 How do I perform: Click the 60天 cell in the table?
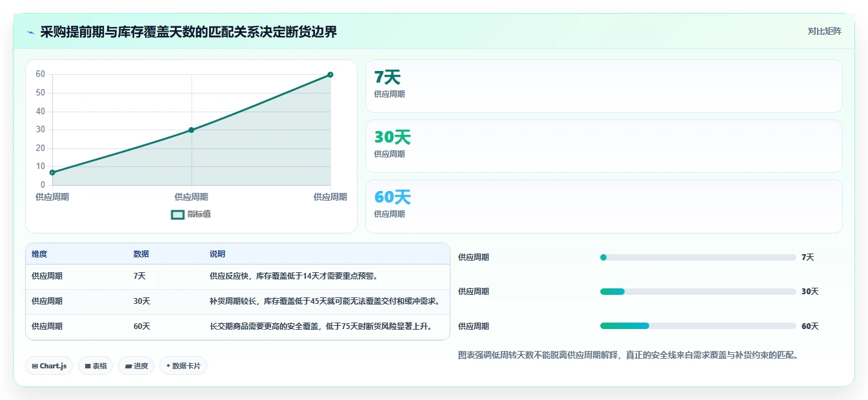(x=142, y=326)
